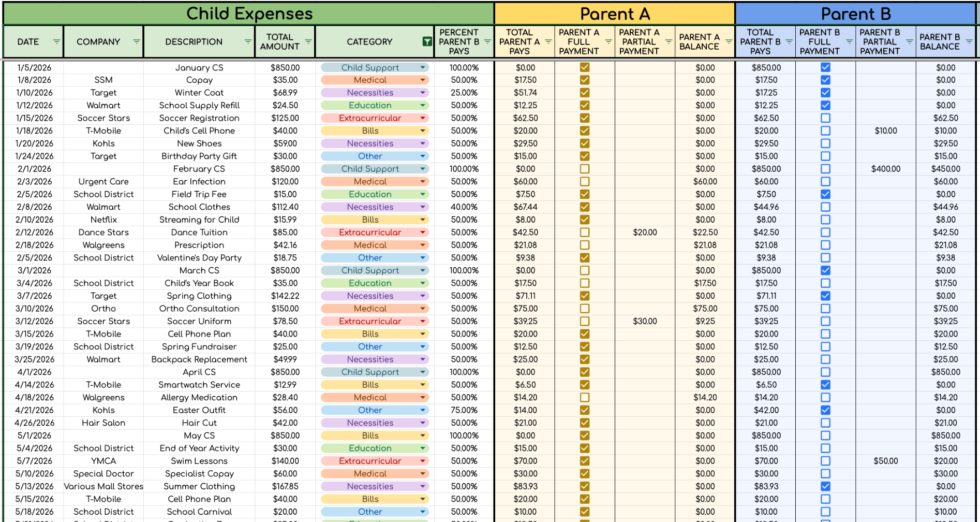
Task: Check Parent A full payment for Dance Tuition
Action: coord(585,232)
